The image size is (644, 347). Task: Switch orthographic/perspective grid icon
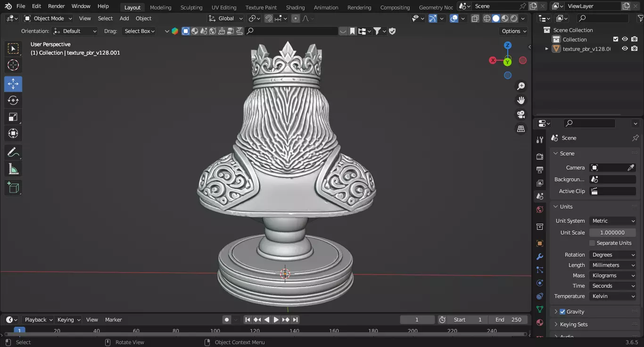[521, 129]
